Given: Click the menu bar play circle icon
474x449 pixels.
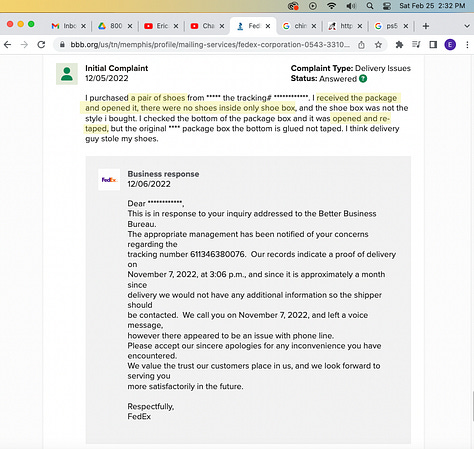Looking at the screenshot, I should coord(313,6).
